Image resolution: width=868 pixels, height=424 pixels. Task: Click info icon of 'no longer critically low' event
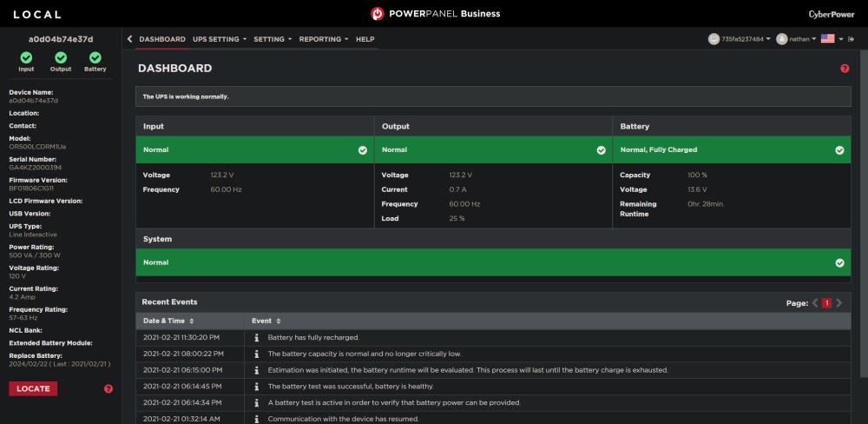(257, 354)
